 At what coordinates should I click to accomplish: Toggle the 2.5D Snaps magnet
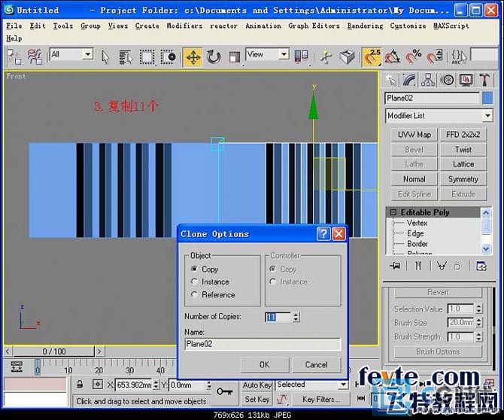click(372, 57)
